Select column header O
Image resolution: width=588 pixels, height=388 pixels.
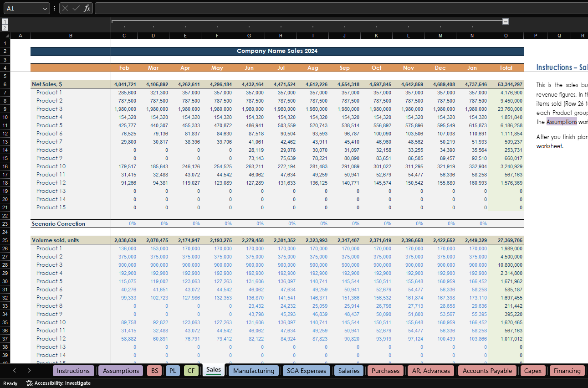tap(506, 36)
